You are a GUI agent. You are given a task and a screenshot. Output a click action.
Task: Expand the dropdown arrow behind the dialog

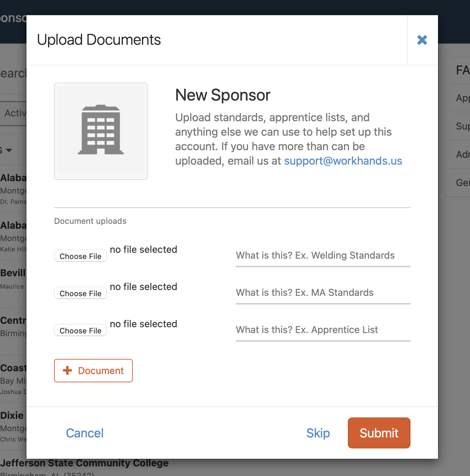tap(9, 150)
